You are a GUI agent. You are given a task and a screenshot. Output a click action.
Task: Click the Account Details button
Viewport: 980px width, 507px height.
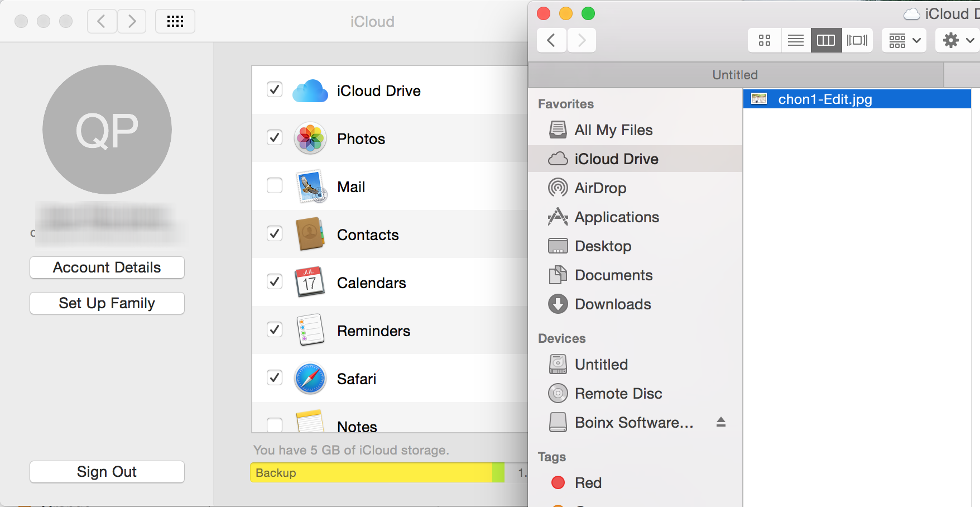pyautogui.click(x=107, y=267)
